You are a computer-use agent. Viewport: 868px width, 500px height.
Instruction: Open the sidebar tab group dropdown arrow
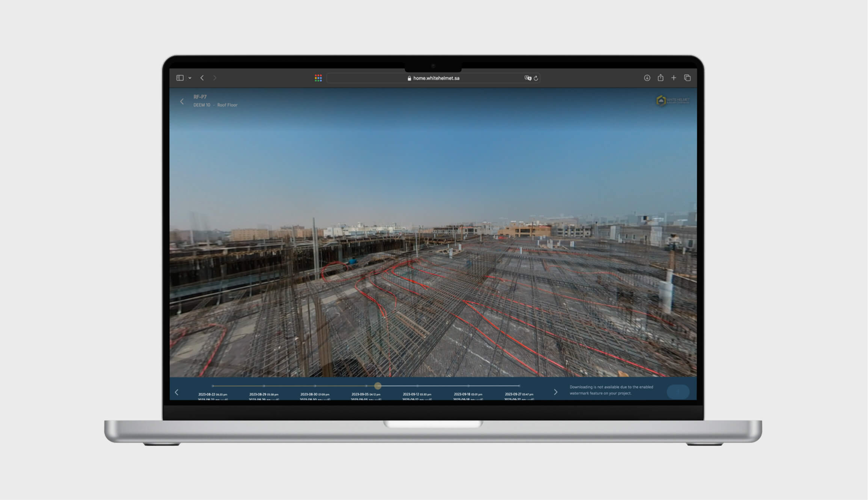pyautogui.click(x=190, y=78)
